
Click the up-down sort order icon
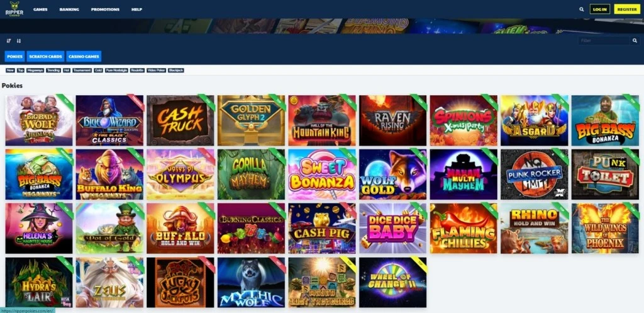(18, 41)
